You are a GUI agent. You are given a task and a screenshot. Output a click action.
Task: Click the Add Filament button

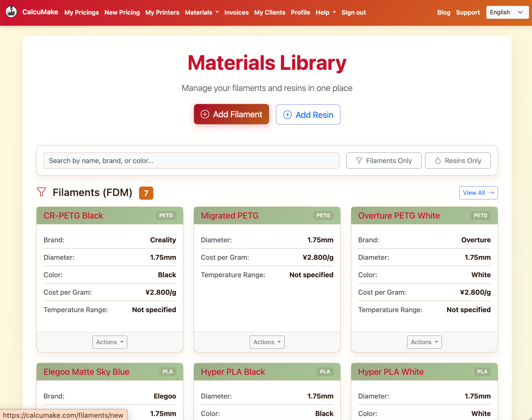(231, 114)
